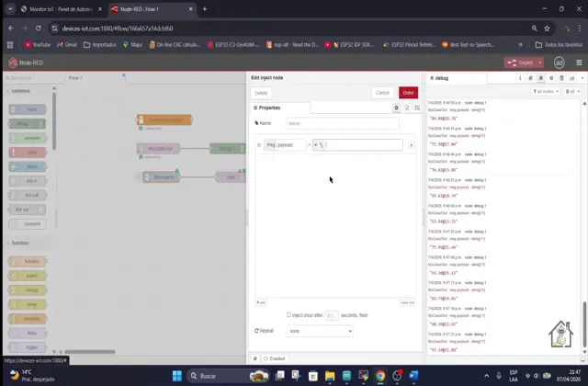Image resolution: width=588 pixels, height=386 pixels.
Task: Click the Cancel button
Action: pyautogui.click(x=383, y=93)
